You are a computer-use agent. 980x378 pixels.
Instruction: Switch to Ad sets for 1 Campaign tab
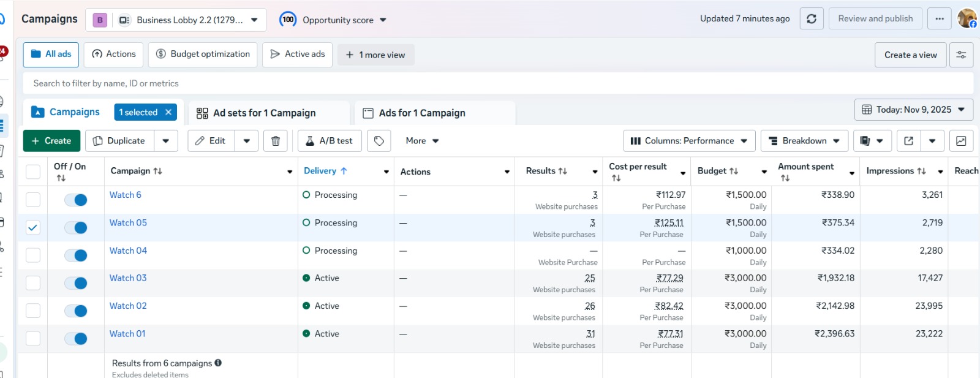pyautogui.click(x=264, y=113)
